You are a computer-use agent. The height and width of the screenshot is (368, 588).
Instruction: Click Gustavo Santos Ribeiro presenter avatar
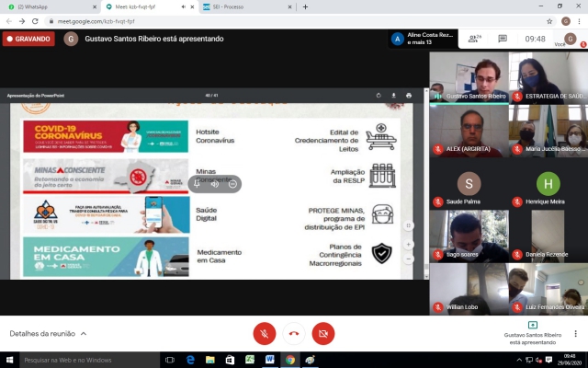coord(71,39)
